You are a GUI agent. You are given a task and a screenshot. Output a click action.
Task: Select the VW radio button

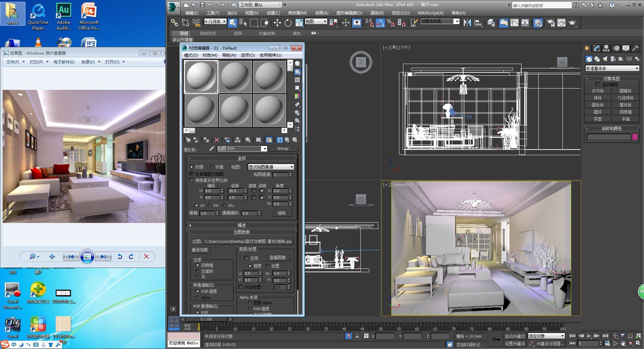tap(209, 205)
